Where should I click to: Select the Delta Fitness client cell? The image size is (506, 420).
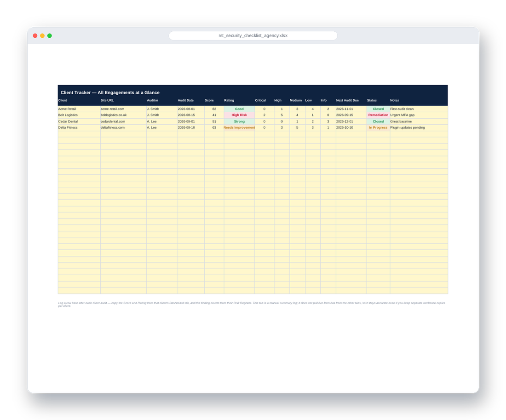tap(79, 127)
